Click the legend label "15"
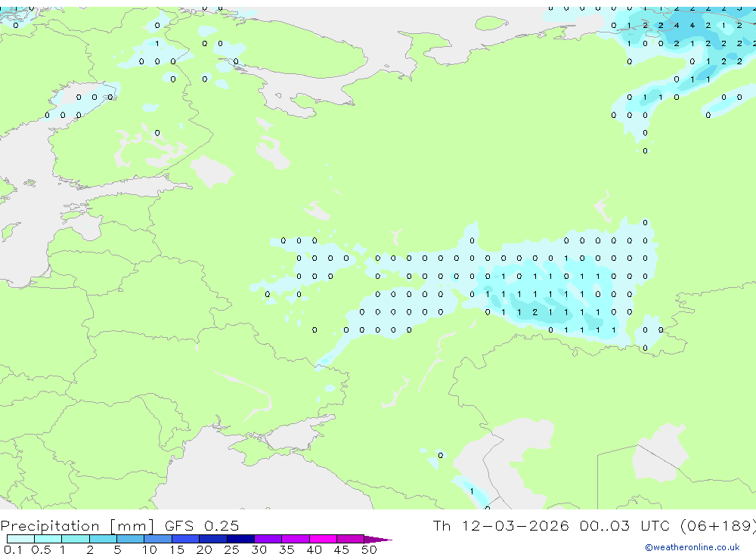Image resolution: width=756 pixels, height=554 pixels. point(177,549)
